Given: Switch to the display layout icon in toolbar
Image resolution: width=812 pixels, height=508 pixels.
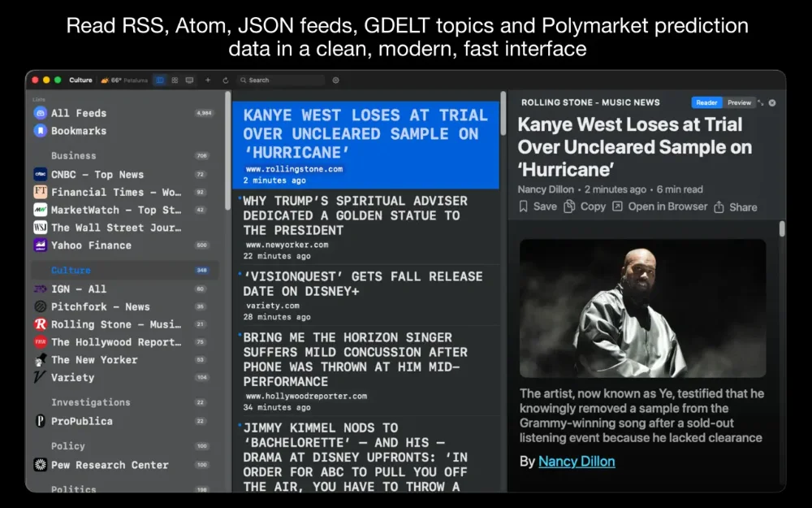Looking at the screenshot, I should pyautogui.click(x=189, y=80).
